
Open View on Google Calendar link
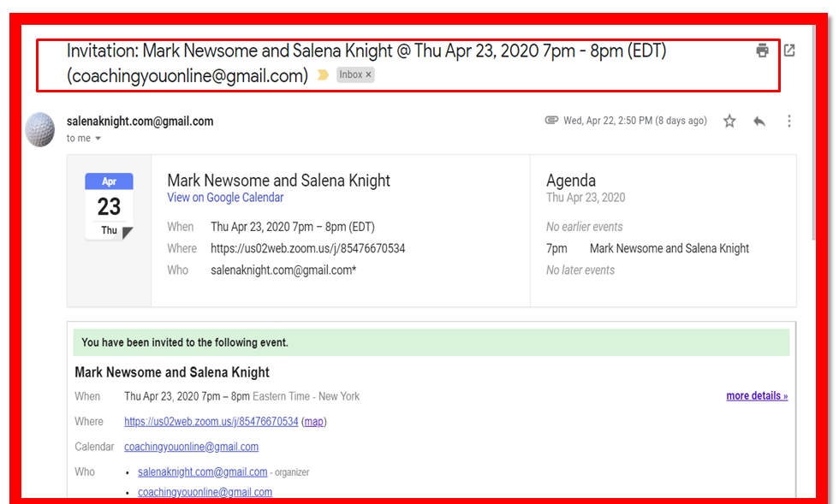click(225, 198)
